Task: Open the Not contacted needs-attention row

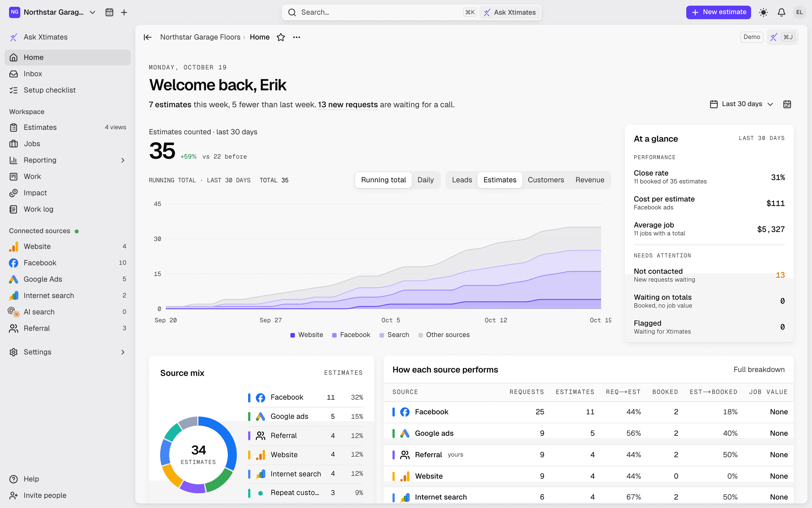Action: (709, 275)
